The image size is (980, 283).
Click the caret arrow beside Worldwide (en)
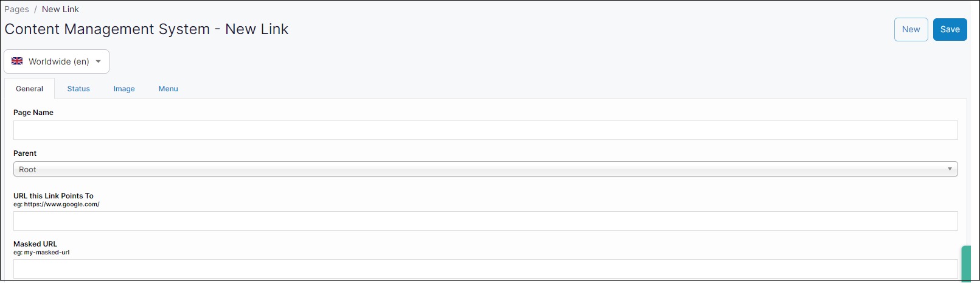click(99, 61)
